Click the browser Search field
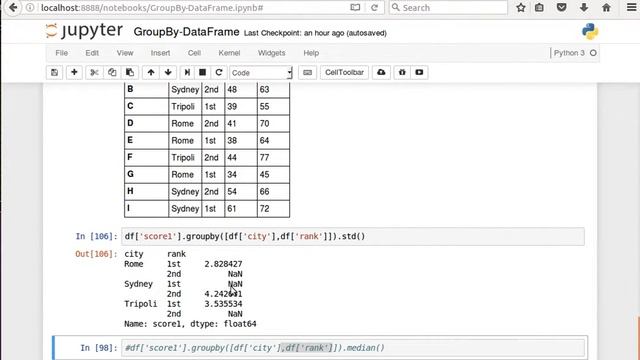The height and width of the screenshot is (360, 640). (448, 7)
